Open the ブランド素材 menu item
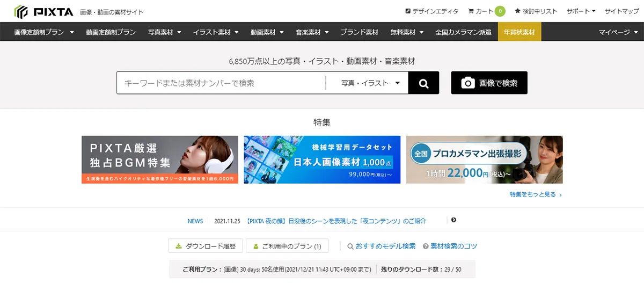 [x=359, y=32]
